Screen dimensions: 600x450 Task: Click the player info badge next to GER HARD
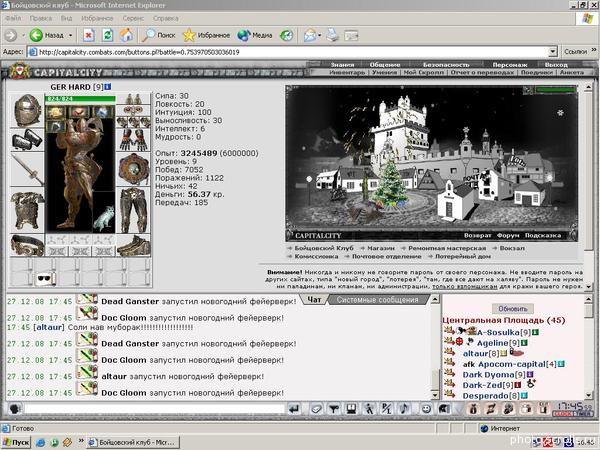(x=108, y=87)
